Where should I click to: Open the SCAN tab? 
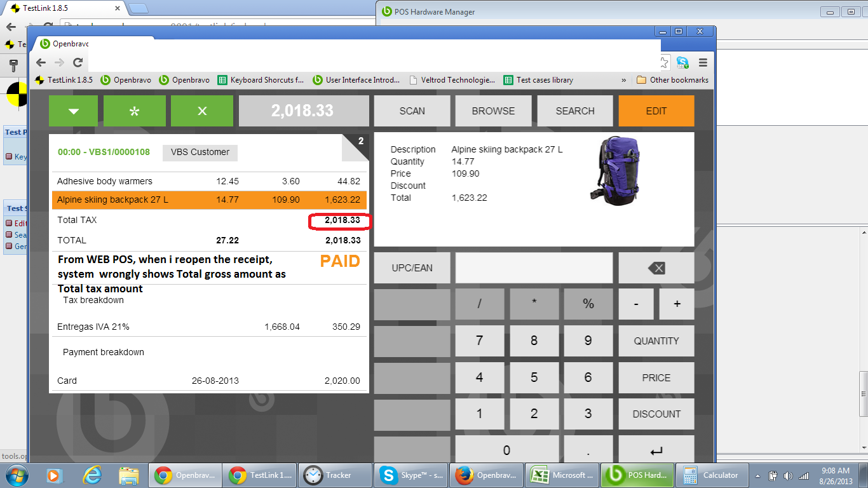point(412,111)
